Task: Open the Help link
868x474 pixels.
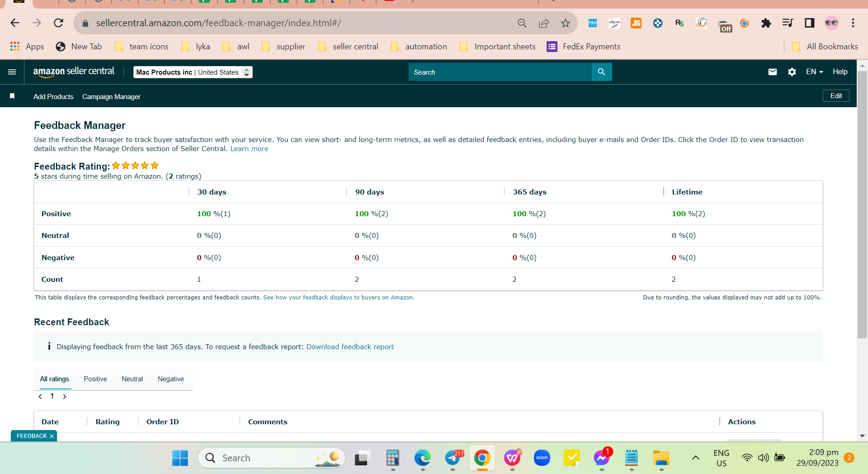Action: point(840,71)
